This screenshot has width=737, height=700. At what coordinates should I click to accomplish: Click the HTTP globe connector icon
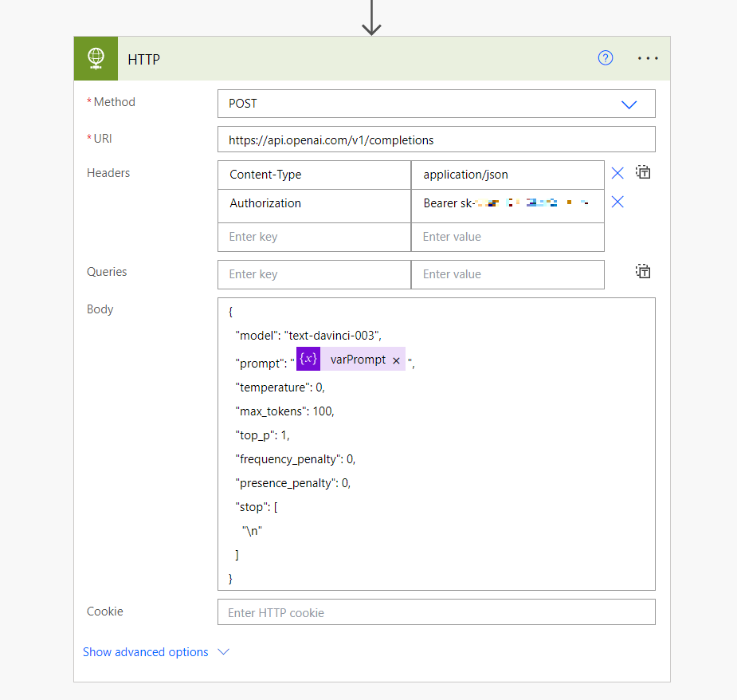[96, 58]
